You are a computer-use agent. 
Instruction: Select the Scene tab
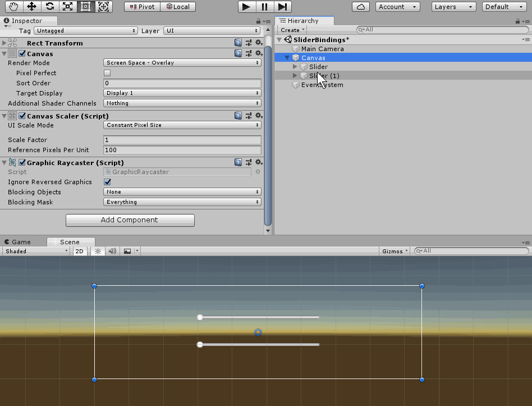[71, 241]
